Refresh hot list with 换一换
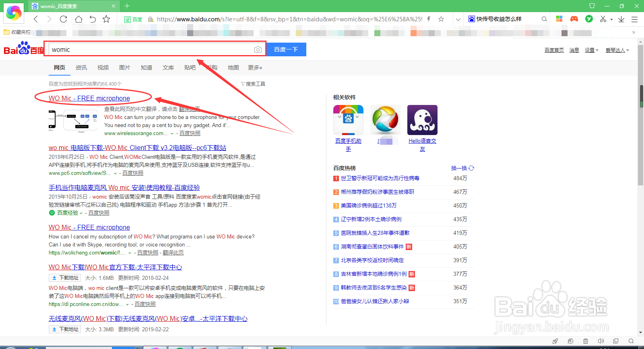The image size is (644, 349). (x=462, y=168)
